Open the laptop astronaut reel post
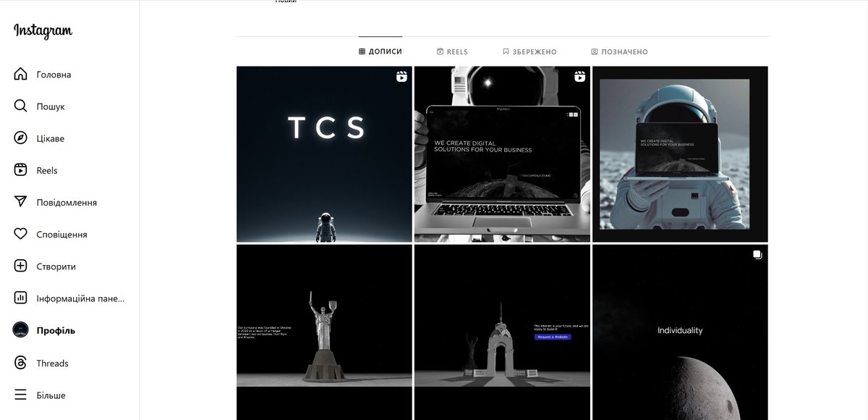 pos(502,154)
